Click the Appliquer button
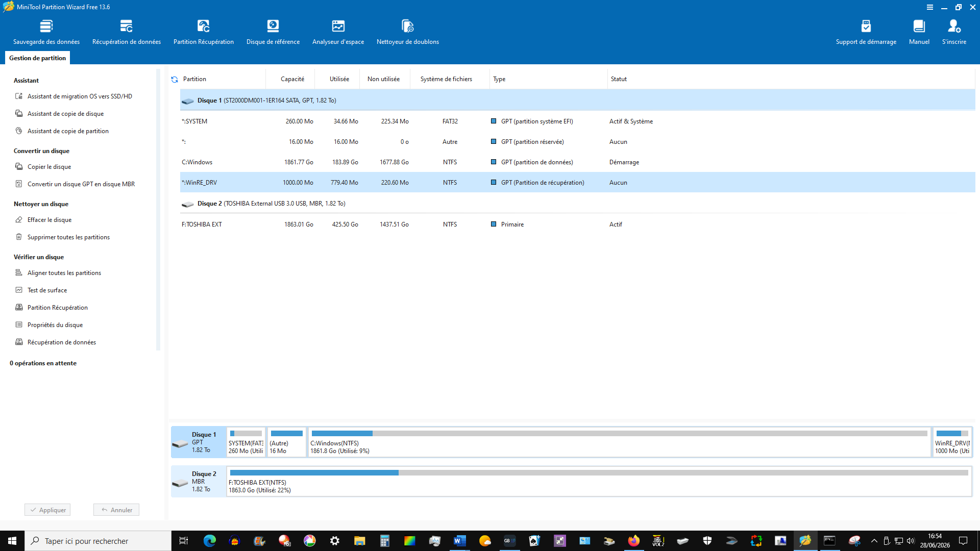 click(47, 510)
